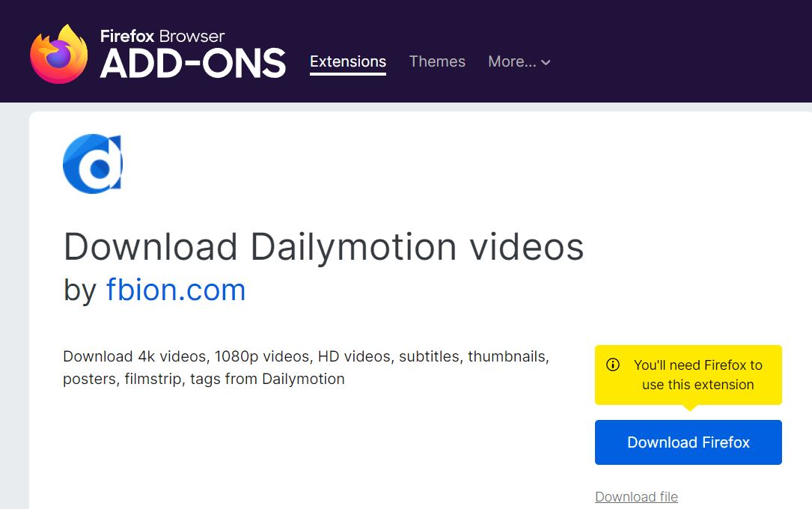This screenshot has width=812, height=509.
Task: Expand the More... navigation menu
Action: click(519, 61)
